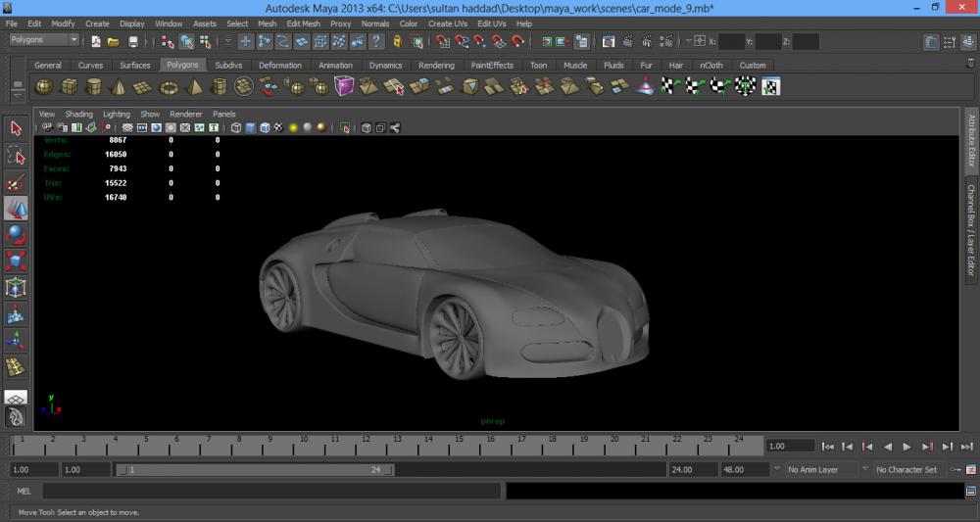The height and width of the screenshot is (522, 980).
Task: Open the Edit Mesh menu
Action: (x=303, y=24)
